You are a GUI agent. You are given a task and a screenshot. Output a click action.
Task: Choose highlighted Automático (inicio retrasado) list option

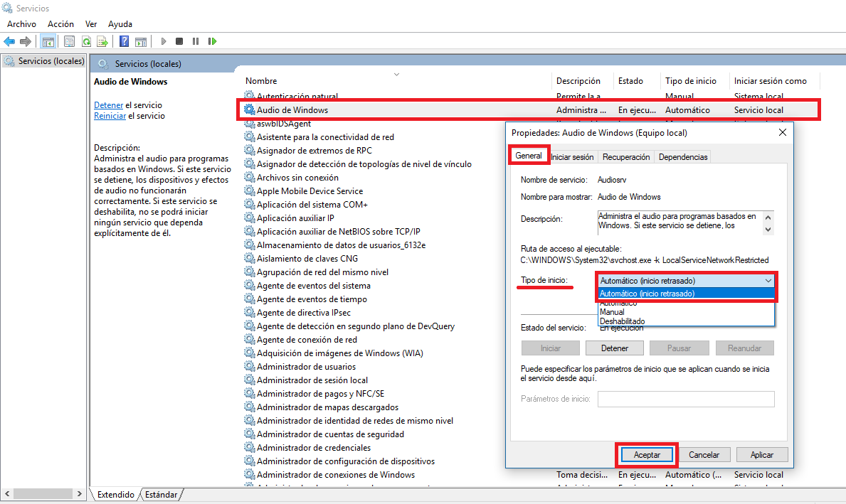tap(686, 294)
